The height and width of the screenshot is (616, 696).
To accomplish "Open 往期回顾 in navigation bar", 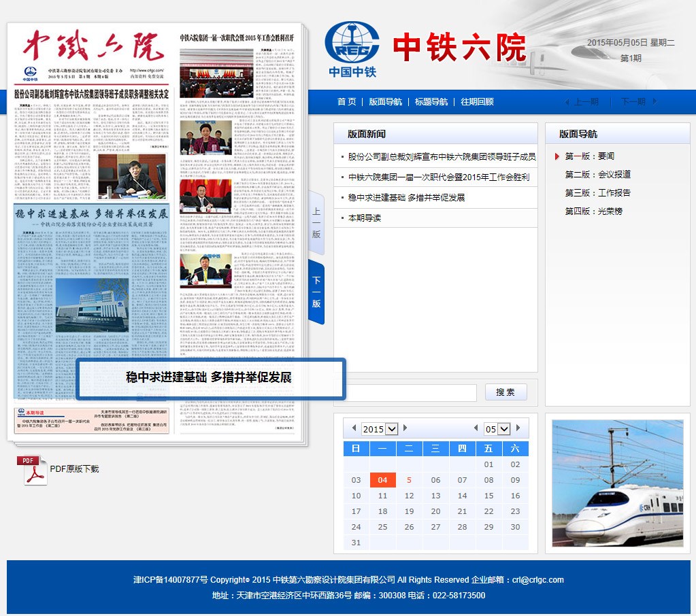I will click(x=477, y=102).
